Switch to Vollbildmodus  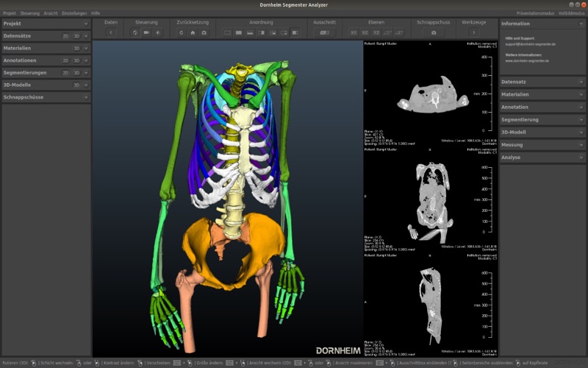(x=571, y=13)
